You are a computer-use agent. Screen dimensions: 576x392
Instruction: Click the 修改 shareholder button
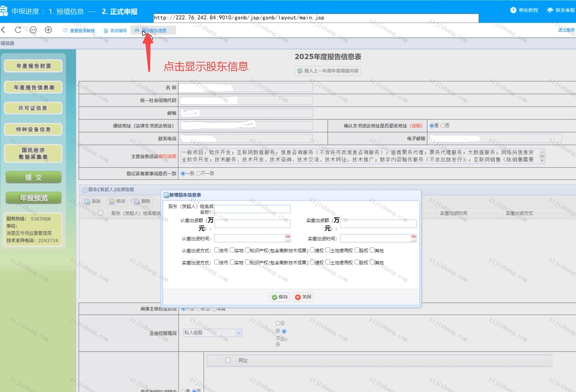tap(118, 201)
